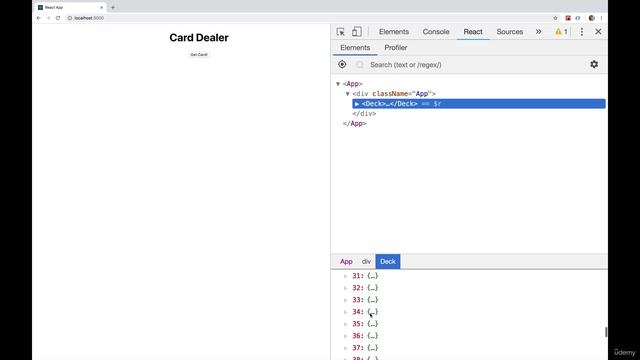The height and width of the screenshot is (360, 640).
Task: Click the blue browser extension icon
Action: 578,18
